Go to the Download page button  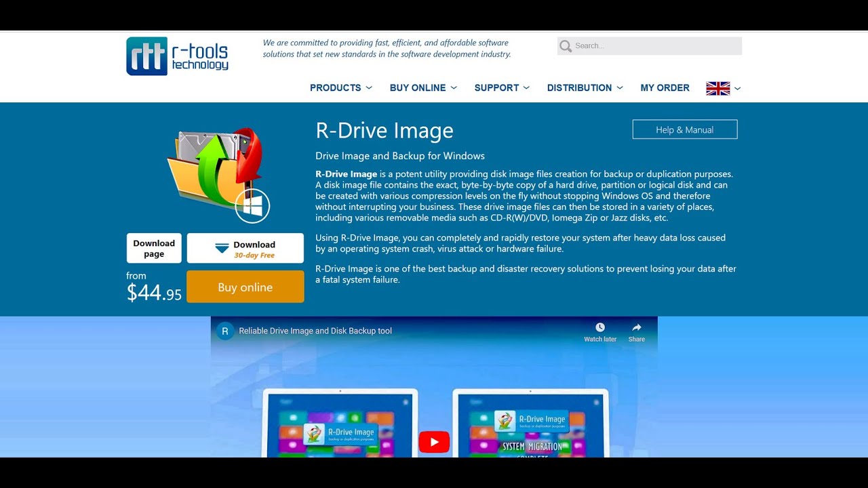pos(154,248)
